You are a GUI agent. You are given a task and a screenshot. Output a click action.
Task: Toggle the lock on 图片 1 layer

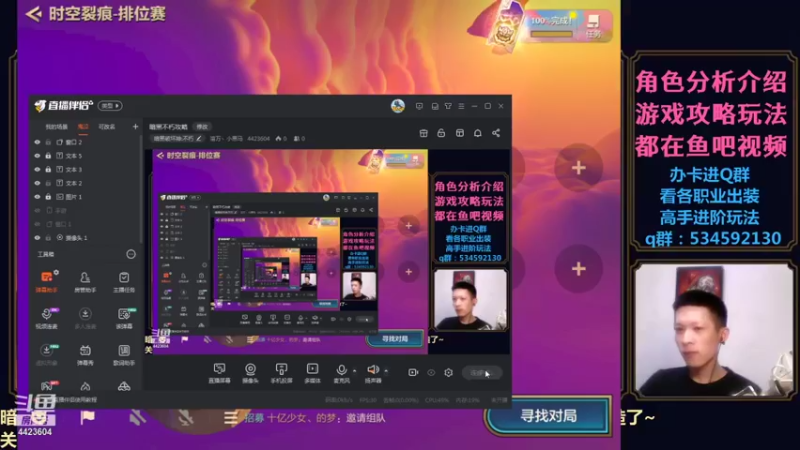click(48, 196)
